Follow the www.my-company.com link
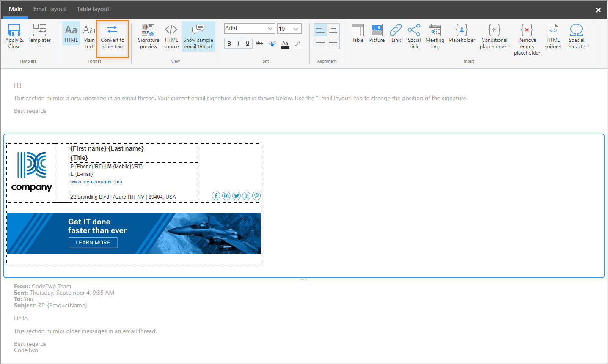Screen dimensions: 608x364 pos(96,181)
